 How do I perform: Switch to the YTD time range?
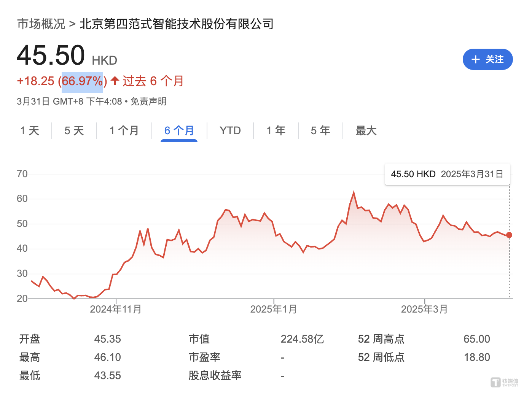pos(230,130)
